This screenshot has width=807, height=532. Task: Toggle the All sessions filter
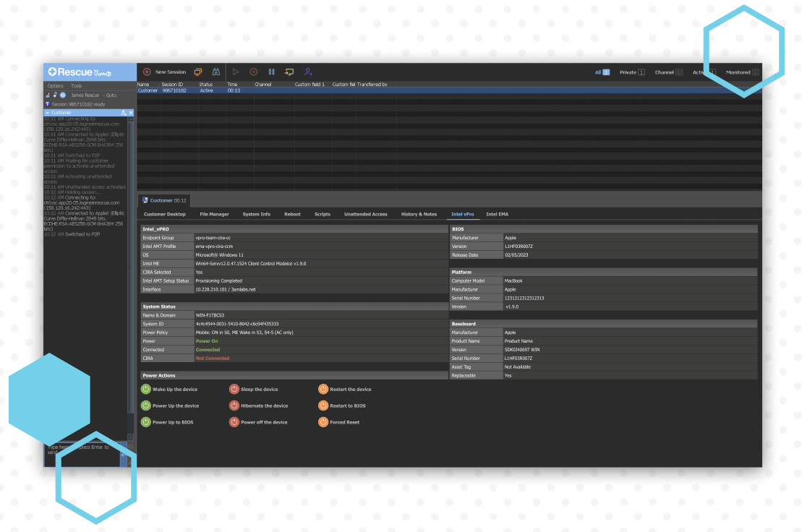601,72
